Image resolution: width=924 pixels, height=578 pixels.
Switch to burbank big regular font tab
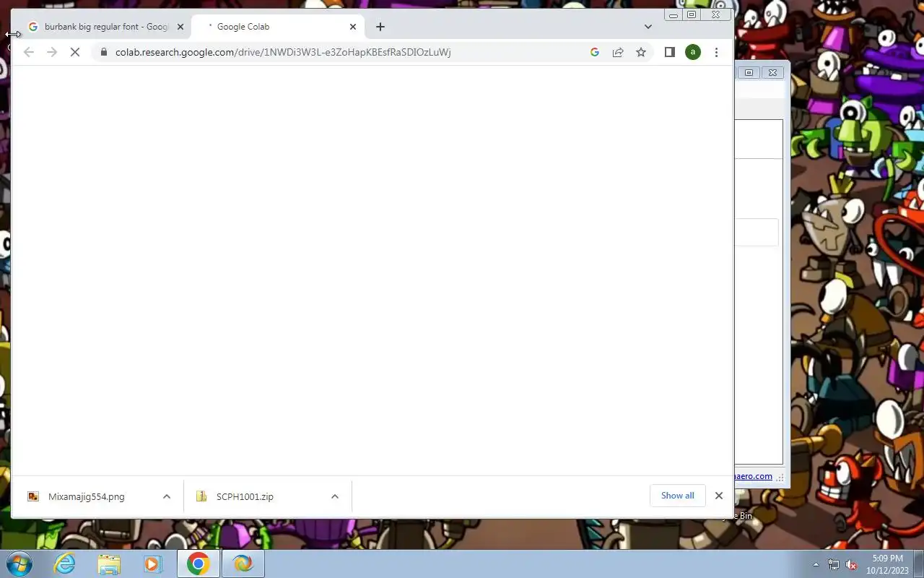pyautogui.click(x=106, y=27)
